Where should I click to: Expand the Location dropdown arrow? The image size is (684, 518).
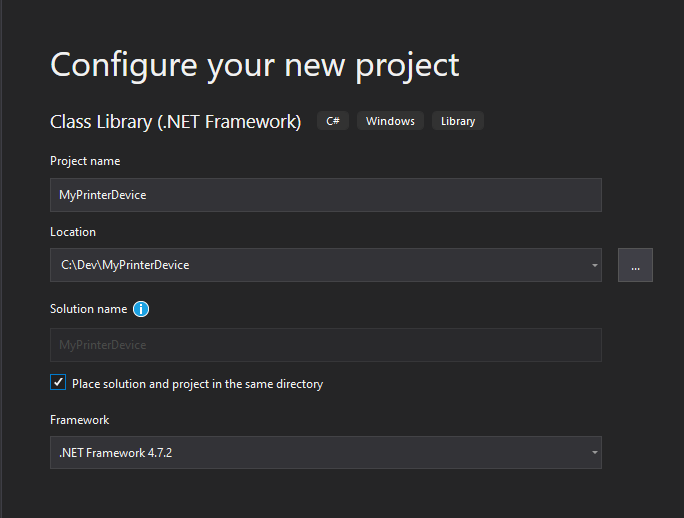click(595, 265)
